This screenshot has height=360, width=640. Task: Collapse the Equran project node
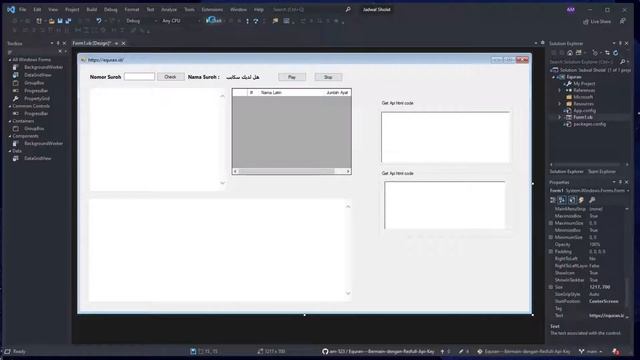click(x=554, y=77)
